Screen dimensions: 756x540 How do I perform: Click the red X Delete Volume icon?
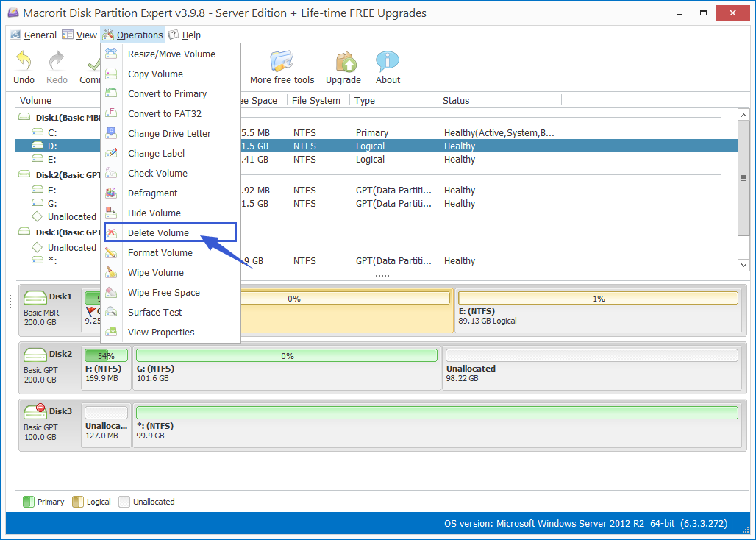pos(111,233)
